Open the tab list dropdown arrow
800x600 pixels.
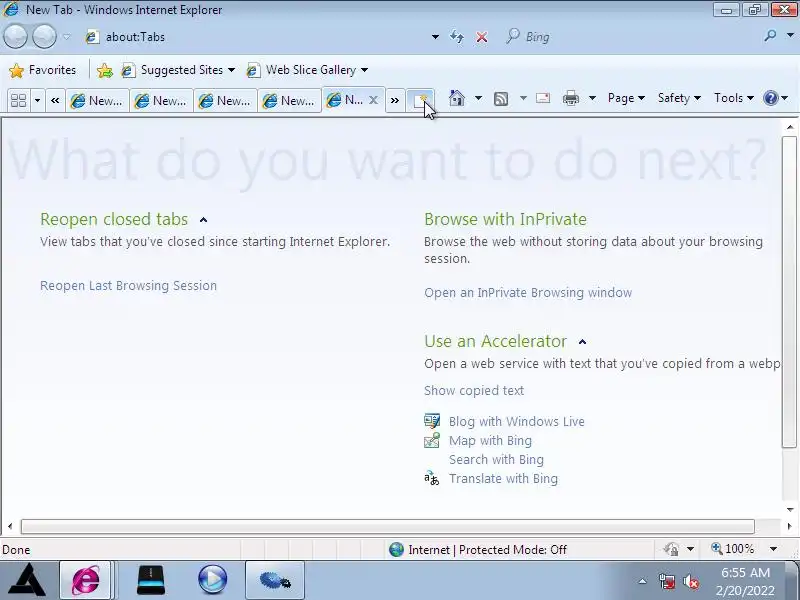tap(37, 101)
